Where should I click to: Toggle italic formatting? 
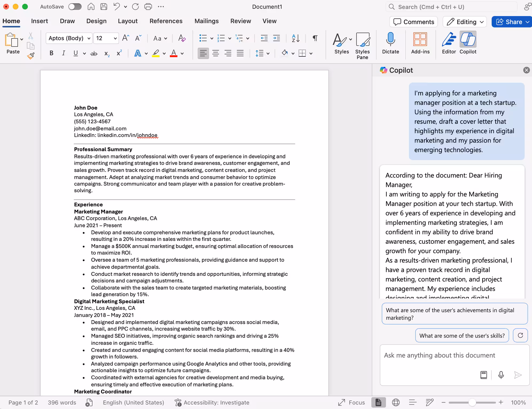(63, 53)
